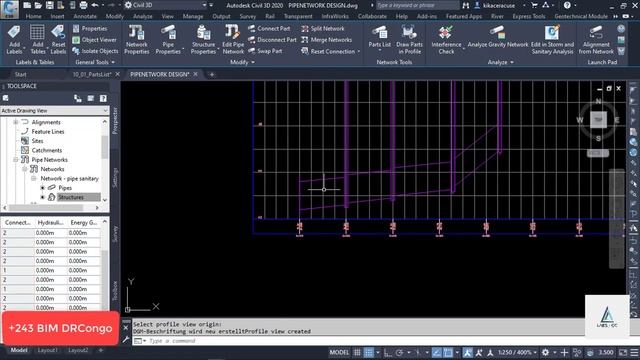The height and width of the screenshot is (360, 640).
Task: Click the Plot printer icon
Action: (x=83, y=5)
